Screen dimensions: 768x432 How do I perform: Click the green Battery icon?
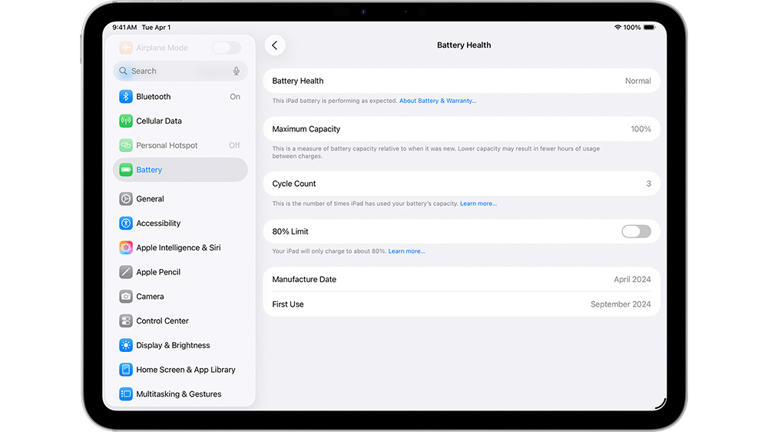pos(126,170)
